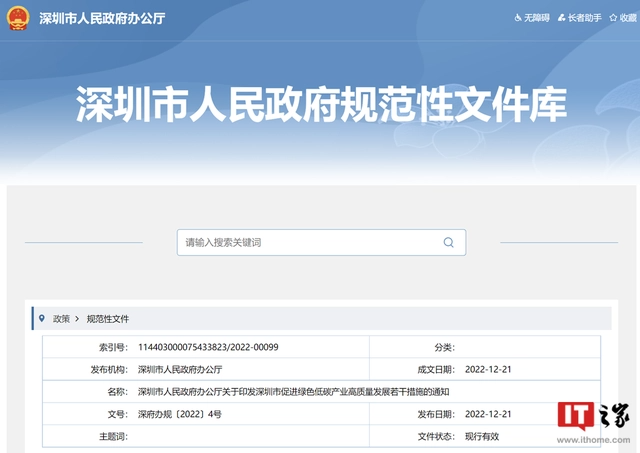Click 深圳市人民政府规范性文件库 banner title
640x453 pixels.
coord(321,104)
